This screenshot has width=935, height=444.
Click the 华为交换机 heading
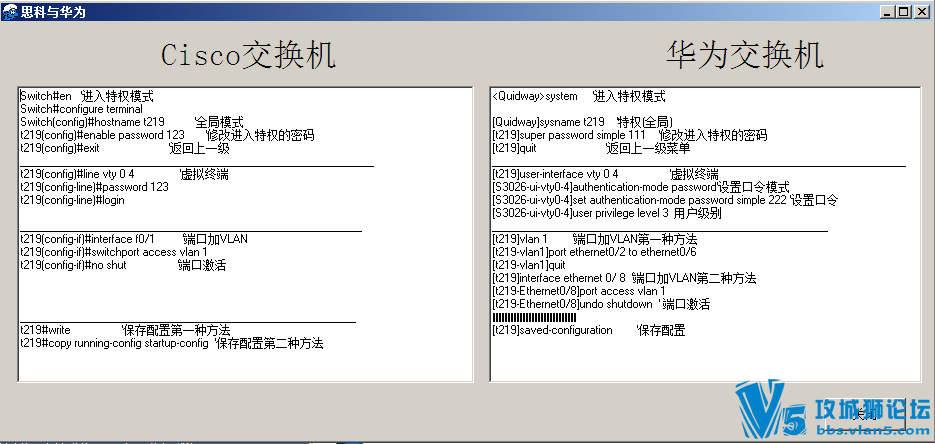[745, 55]
